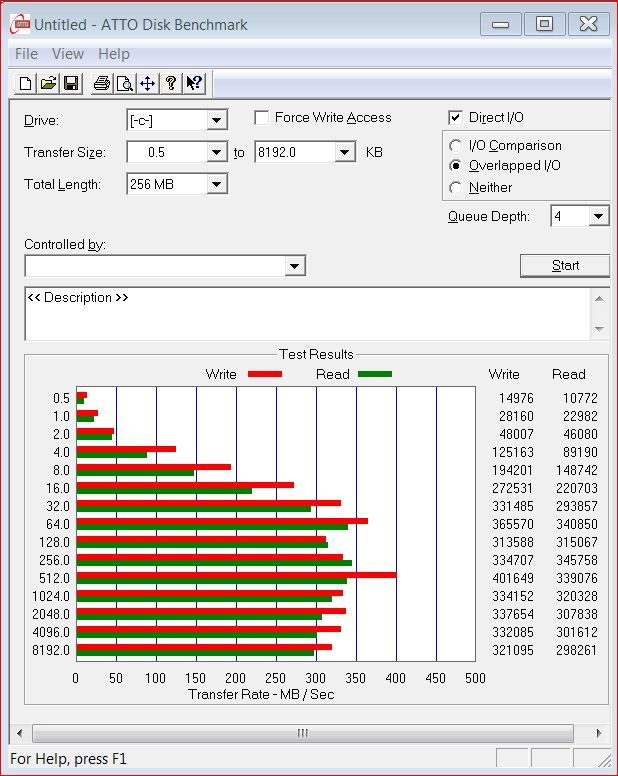The width and height of the screenshot is (618, 776).
Task: Open Print Preview from toolbar
Action: point(125,83)
